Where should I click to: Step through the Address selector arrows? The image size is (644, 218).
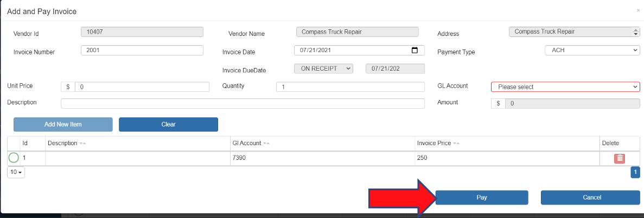[636, 32]
